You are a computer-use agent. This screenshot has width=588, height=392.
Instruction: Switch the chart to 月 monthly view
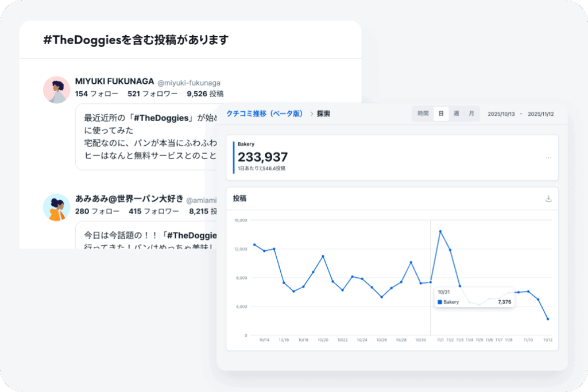[x=471, y=114]
